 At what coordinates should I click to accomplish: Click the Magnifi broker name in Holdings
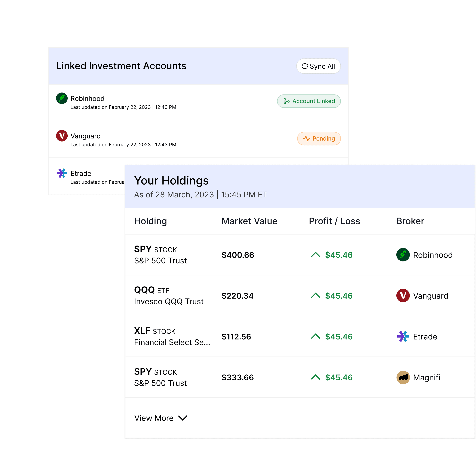(x=427, y=378)
